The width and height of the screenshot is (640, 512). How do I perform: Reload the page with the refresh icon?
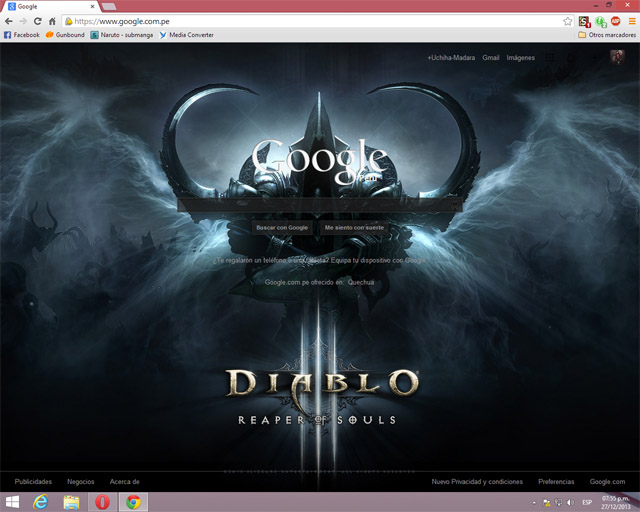click(38, 21)
